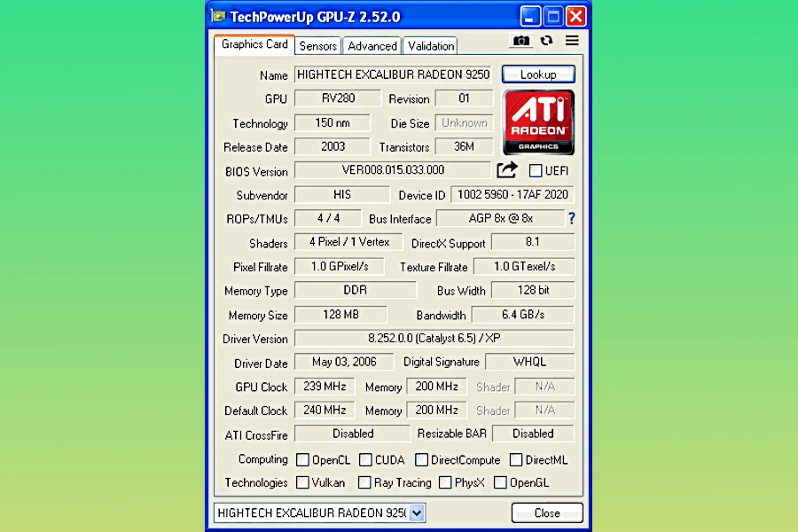
Task: Open the graphics card selection dropdown
Action: pyautogui.click(x=417, y=512)
